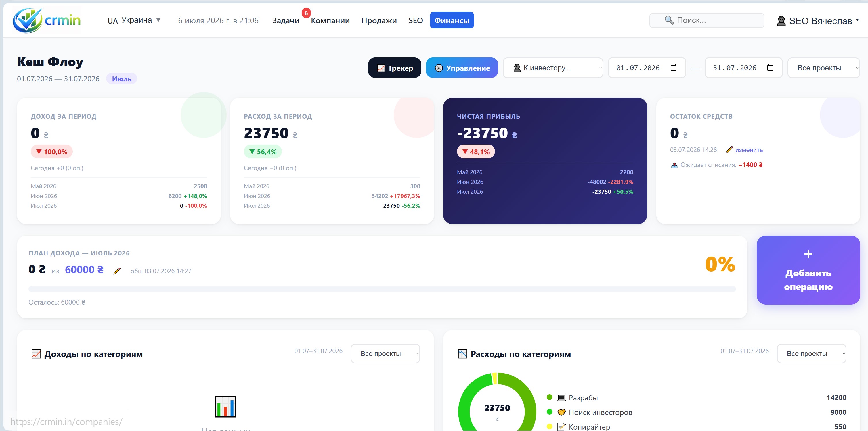This screenshot has width=868, height=431.
Task: Click the 60000 ₴ plan target
Action: coord(84,270)
